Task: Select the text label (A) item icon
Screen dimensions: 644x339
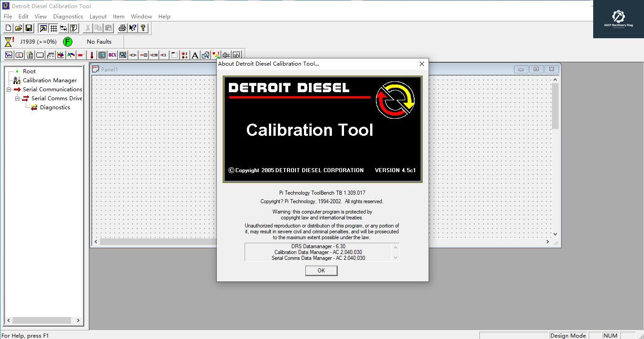Action: coord(195,55)
